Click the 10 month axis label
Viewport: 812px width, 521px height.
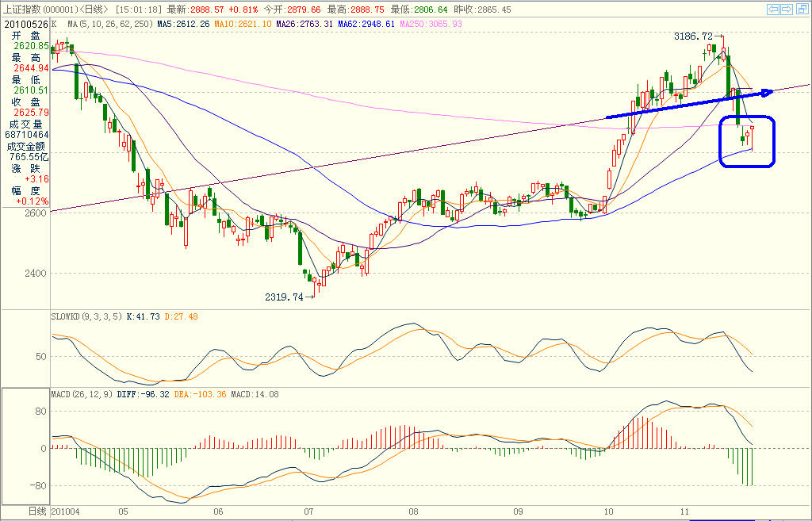[x=608, y=512]
